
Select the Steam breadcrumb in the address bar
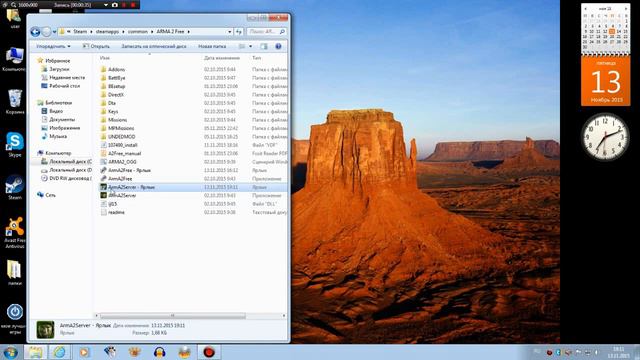tap(80, 31)
